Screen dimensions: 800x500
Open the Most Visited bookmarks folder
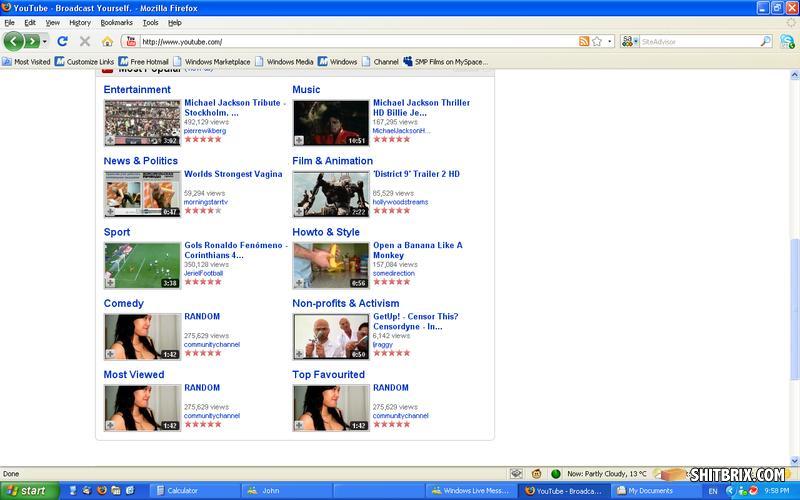coord(27,62)
